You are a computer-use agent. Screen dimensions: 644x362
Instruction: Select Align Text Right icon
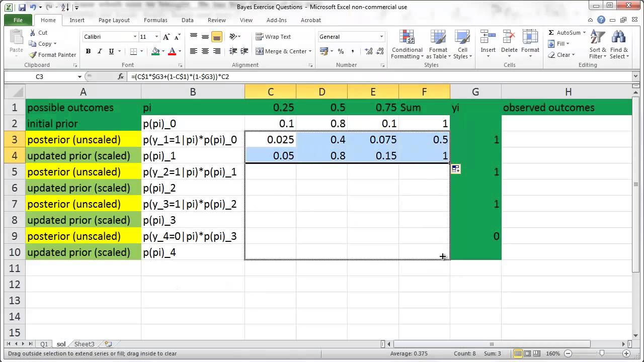[x=217, y=51]
